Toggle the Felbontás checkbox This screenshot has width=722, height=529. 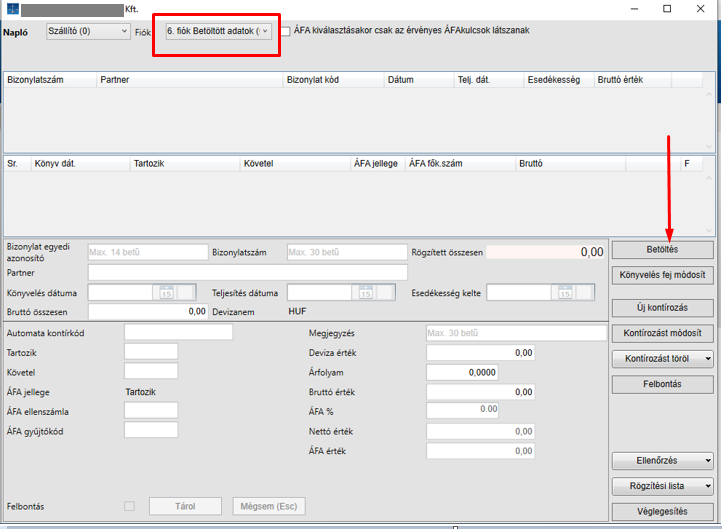(129, 506)
